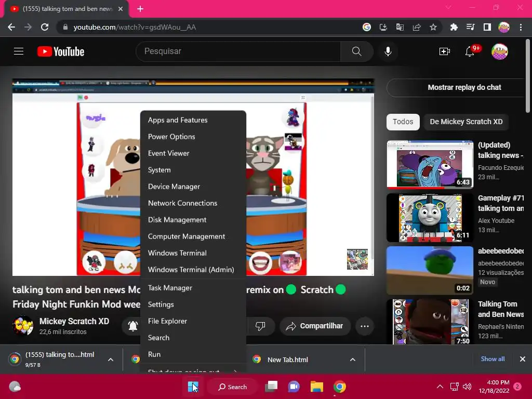Open the Chrome extensions puzzle icon

pos(454,27)
